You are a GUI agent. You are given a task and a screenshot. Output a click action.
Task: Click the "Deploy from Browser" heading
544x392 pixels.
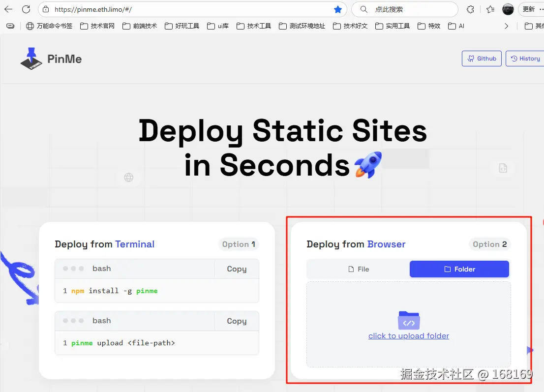click(x=356, y=244)
